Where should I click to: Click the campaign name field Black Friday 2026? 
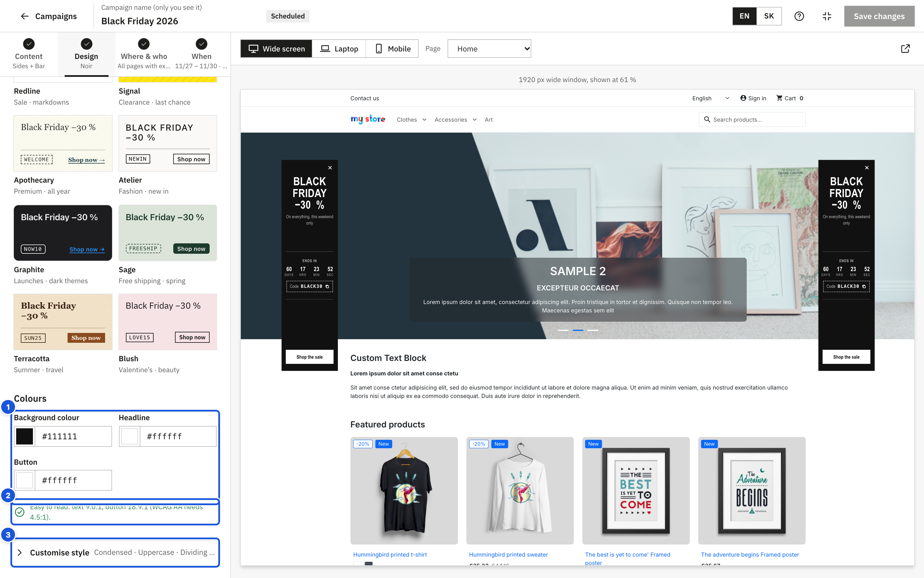click(140, 21)
